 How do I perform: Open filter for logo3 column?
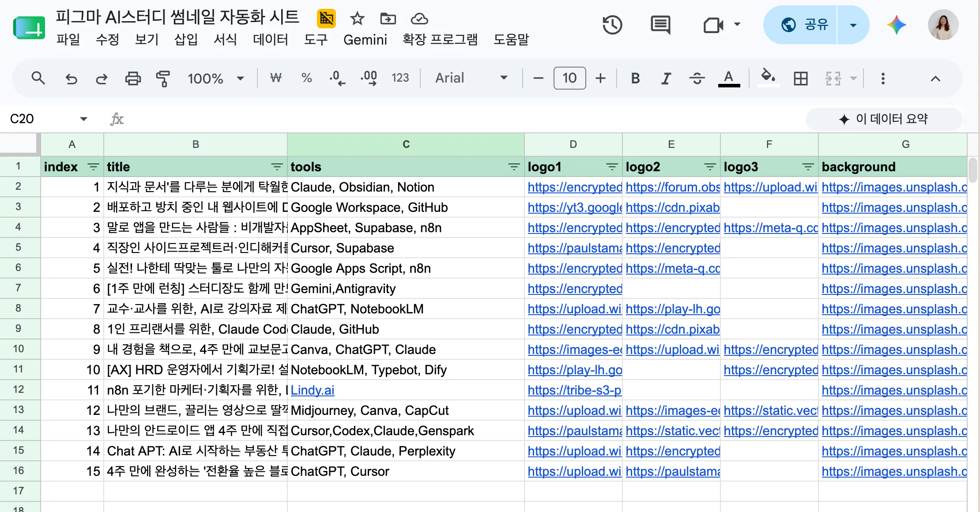808,167
